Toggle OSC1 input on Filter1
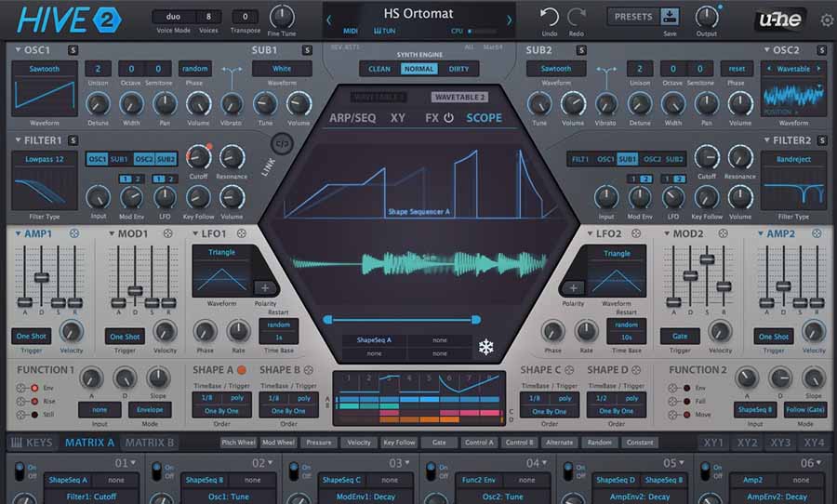 click(97, 159)
